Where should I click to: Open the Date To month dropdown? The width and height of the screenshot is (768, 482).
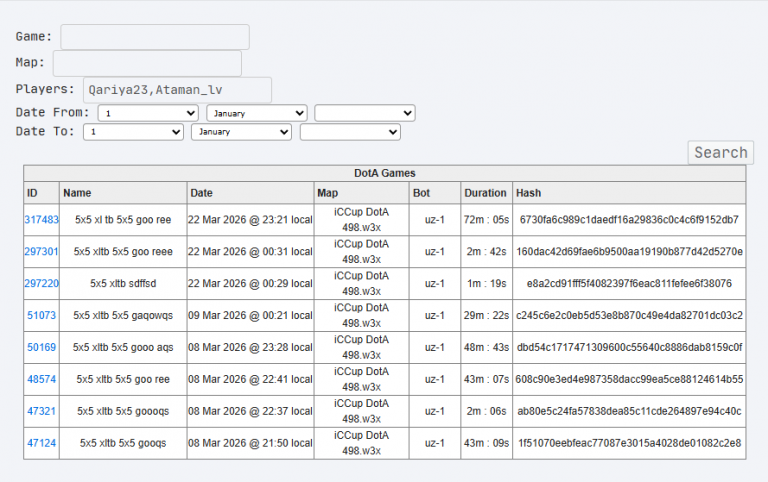point(241,132)
